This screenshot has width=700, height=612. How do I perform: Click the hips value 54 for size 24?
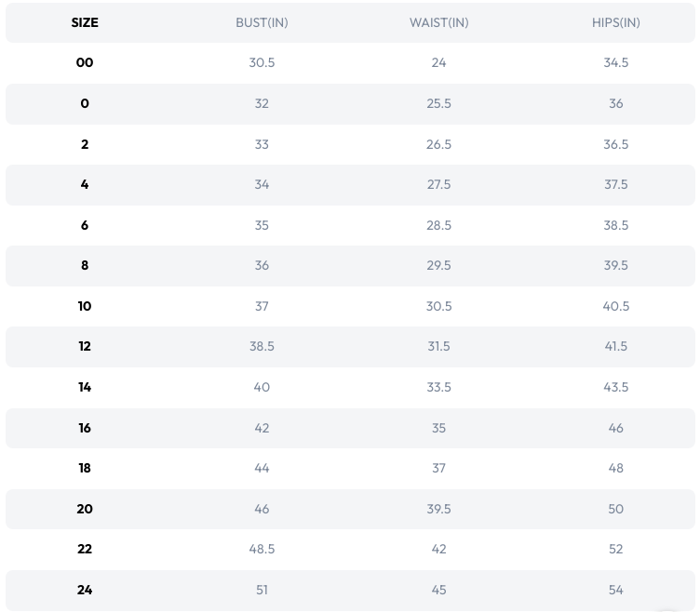tap(615, 590)
